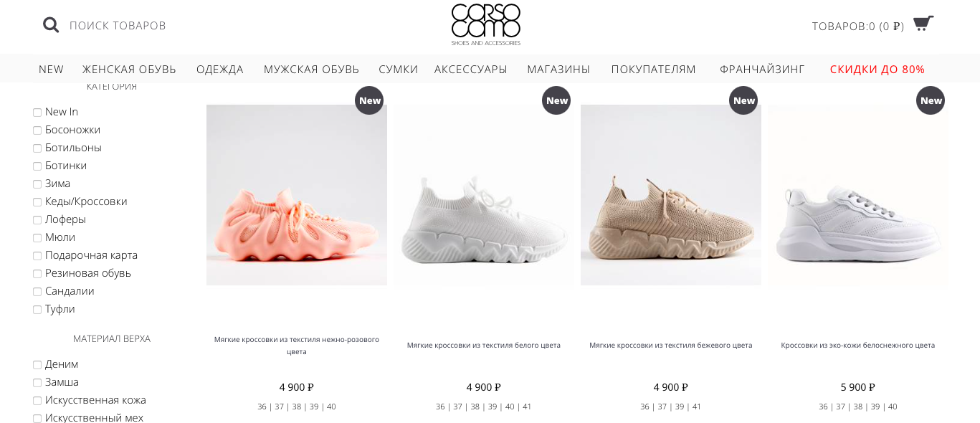
Task: Click the New badge on pink sneakers
Action: (x=369, y=100)
